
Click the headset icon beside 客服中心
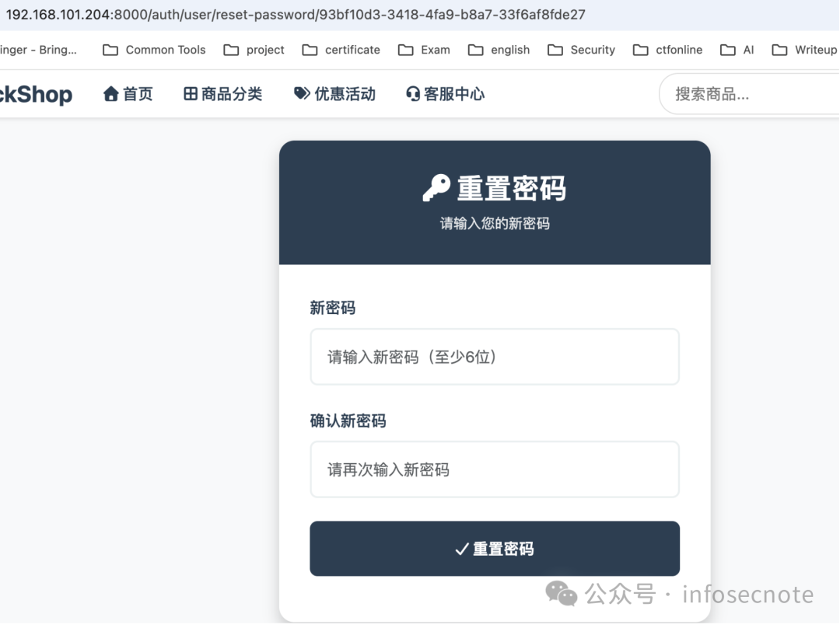[412, 93]
